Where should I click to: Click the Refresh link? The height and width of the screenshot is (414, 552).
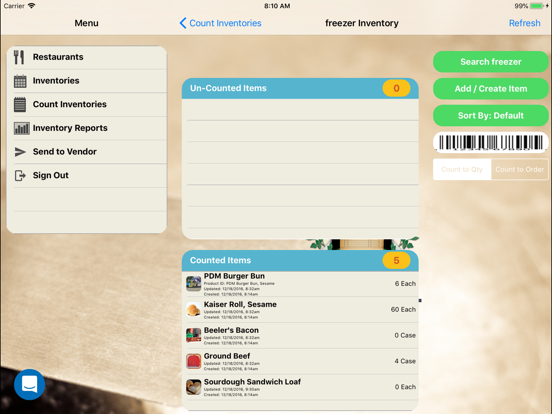[524, 23]
